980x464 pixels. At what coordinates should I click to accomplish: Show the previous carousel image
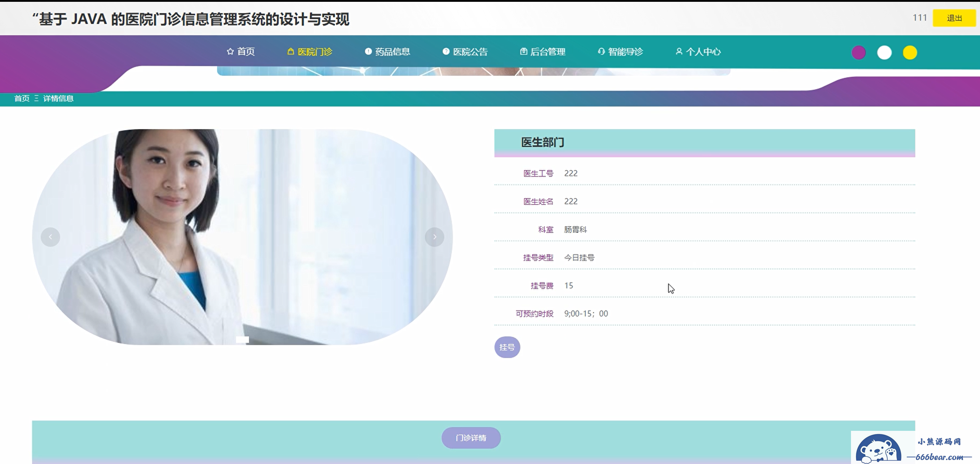pyautogui.click(x=50, y=237)
